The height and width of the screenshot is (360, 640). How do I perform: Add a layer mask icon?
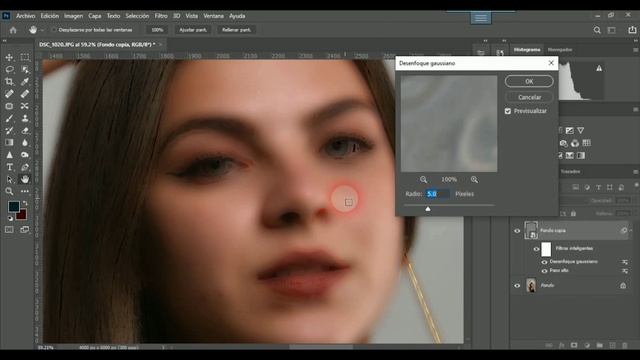574,345
